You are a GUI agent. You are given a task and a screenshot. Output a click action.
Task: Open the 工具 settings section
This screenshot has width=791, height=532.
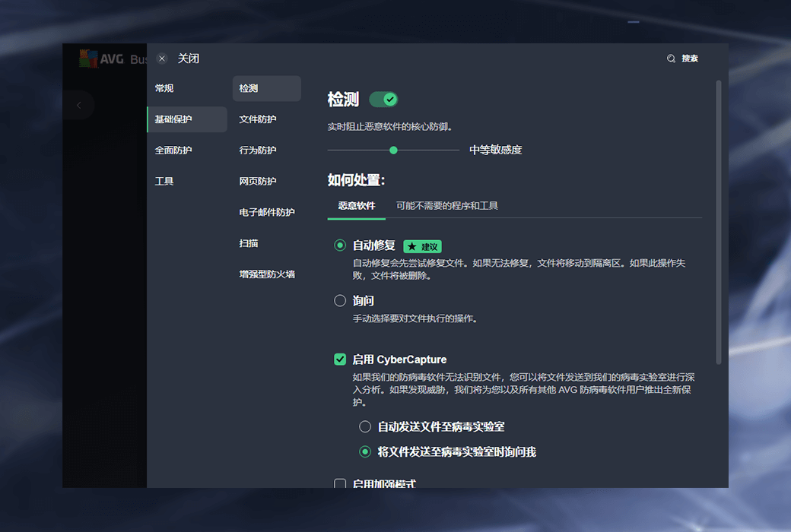(164, 182)
